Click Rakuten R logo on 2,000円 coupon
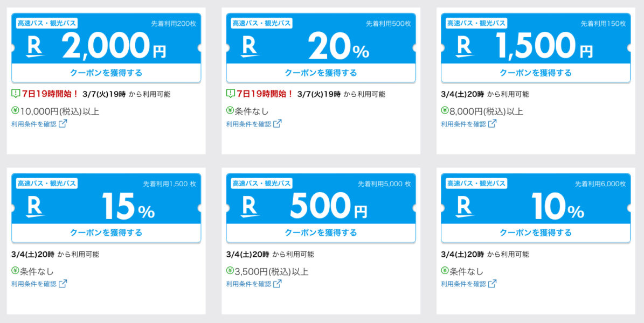 coord(35,47)
